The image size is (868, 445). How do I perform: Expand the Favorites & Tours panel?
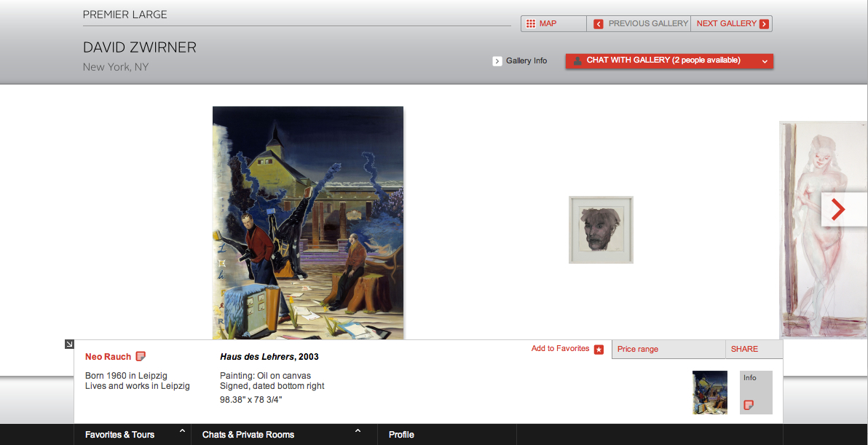pos(133,435)
